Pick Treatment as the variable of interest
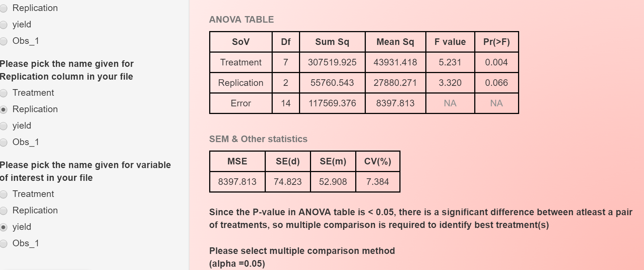Viewport: 644px width, 270px height. [x=4, y=194]
